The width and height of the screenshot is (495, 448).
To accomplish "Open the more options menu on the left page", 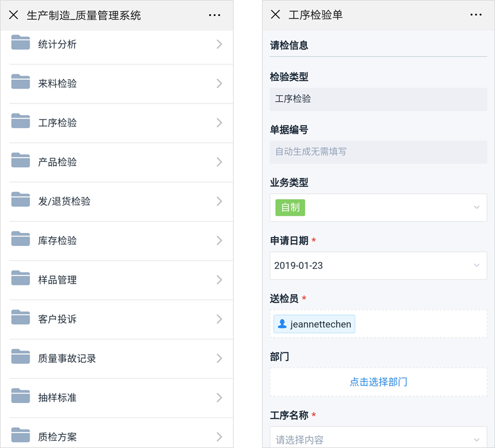I will 214,15.
